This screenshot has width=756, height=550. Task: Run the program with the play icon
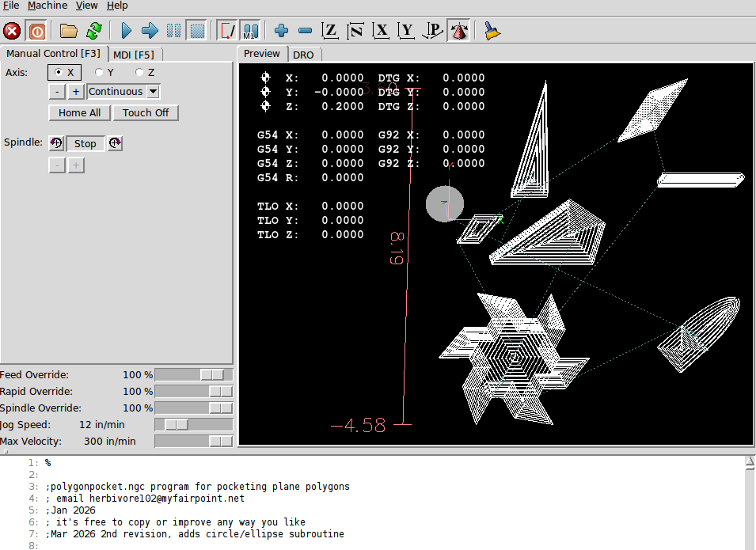(x=126, y=31)
